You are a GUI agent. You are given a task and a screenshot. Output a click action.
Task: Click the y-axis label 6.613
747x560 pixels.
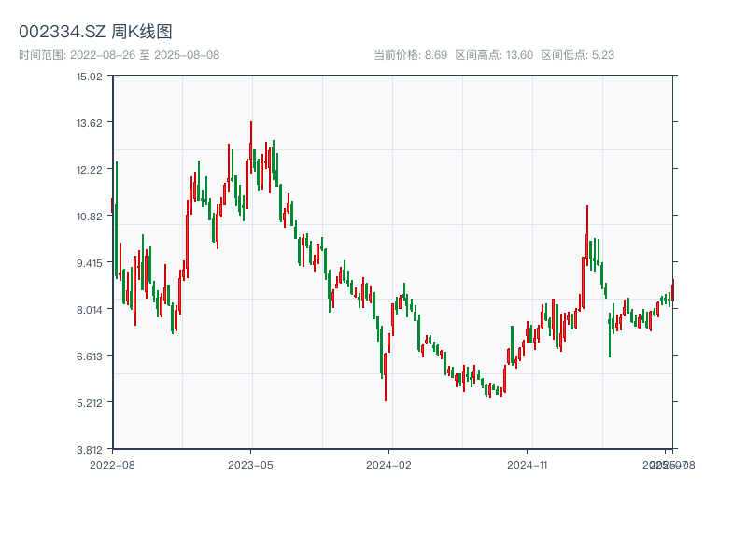(x=89, y=357)
